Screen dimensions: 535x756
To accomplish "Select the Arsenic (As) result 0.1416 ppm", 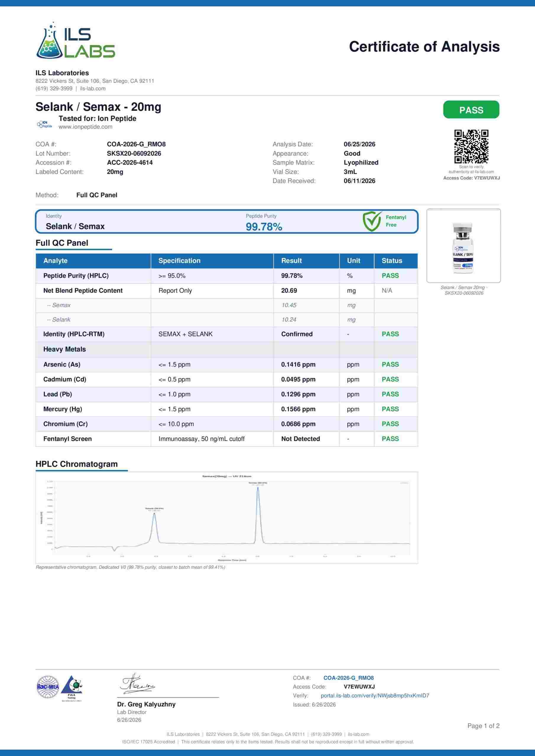I will (298, 364).
